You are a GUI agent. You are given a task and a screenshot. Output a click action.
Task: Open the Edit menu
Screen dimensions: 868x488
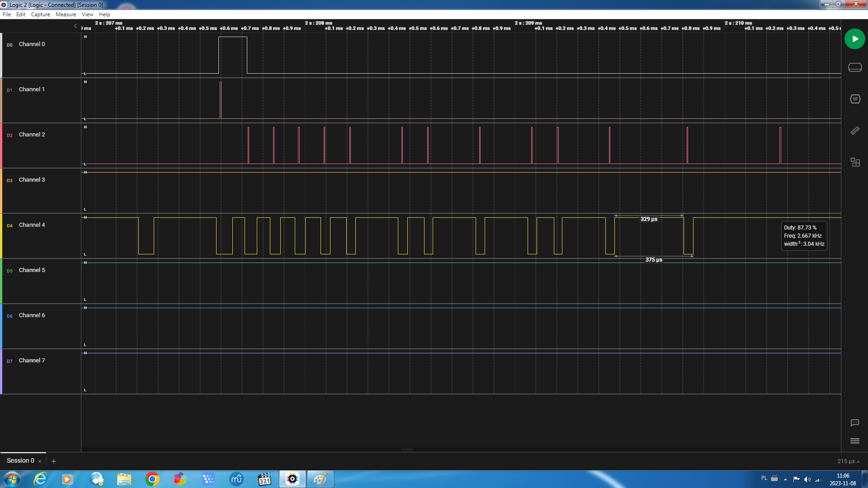pos(21,14)
